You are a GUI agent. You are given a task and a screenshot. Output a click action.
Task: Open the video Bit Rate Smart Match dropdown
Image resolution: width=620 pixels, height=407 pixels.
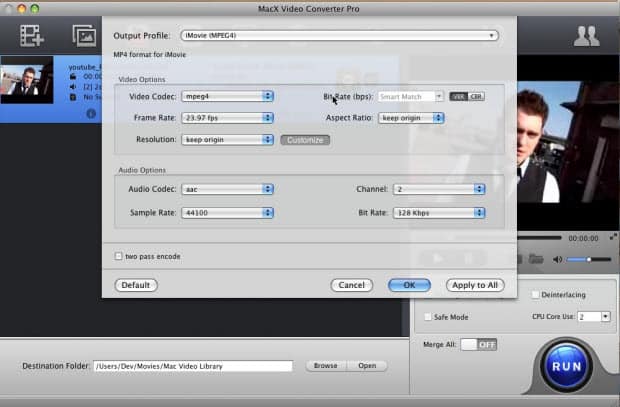click(410, 97)
